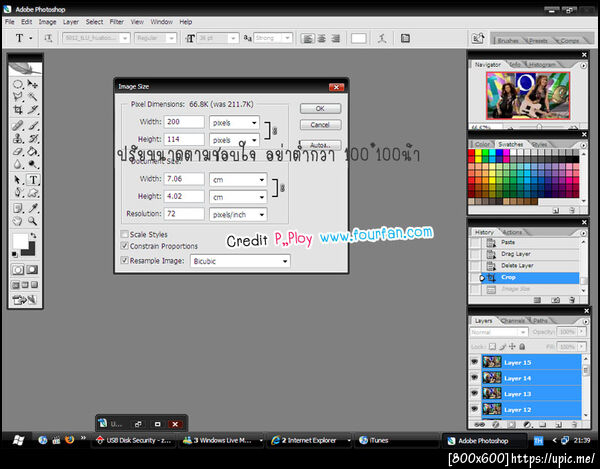Open pixel Width units dropdown

235,122
